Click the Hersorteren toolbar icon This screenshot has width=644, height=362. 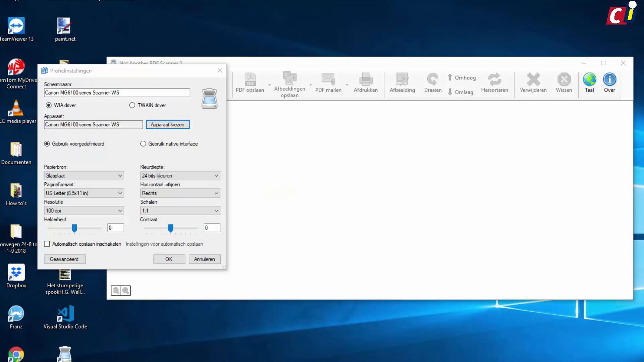click(x=494, y=80)
